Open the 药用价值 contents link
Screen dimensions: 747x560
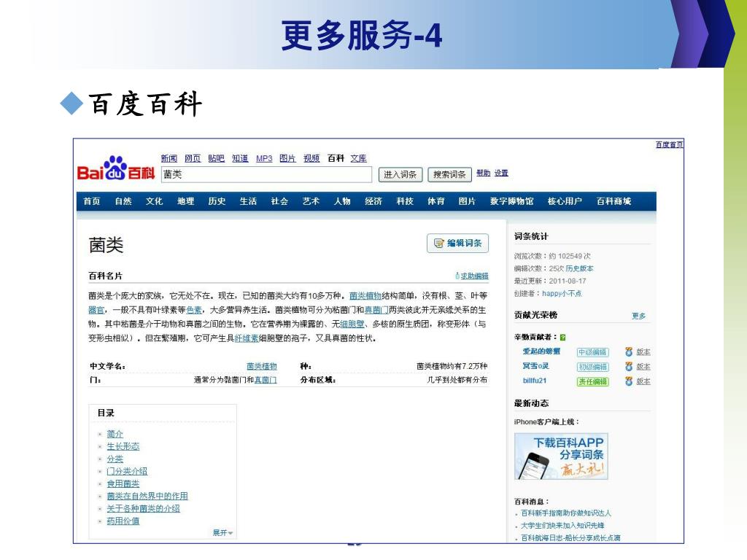(x=123, y=521)
